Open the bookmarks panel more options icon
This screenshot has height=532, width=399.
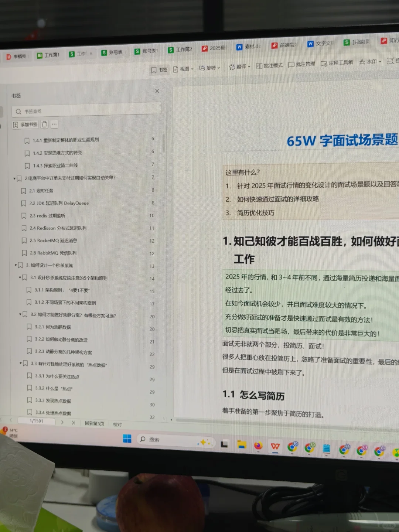54,124
